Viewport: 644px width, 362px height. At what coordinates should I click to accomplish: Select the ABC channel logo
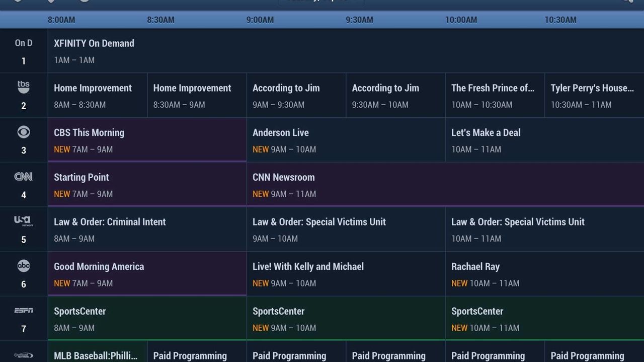pos(23,266)
